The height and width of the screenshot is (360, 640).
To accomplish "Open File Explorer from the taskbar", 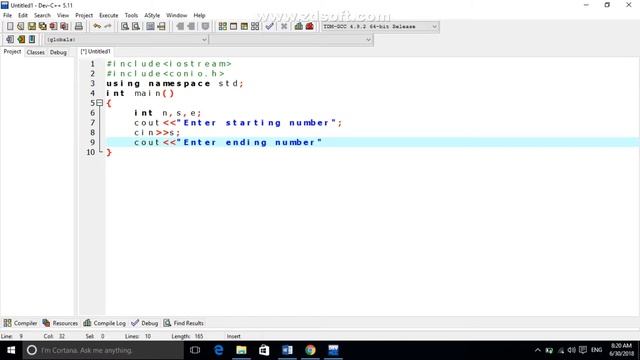I will tap(241, 350).
